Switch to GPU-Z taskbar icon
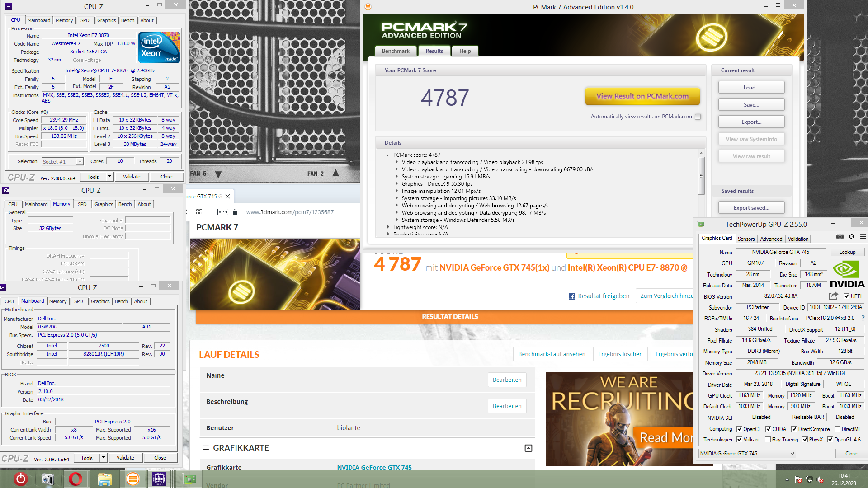Screen dimensions: 868x488 (x=189, y=479)
